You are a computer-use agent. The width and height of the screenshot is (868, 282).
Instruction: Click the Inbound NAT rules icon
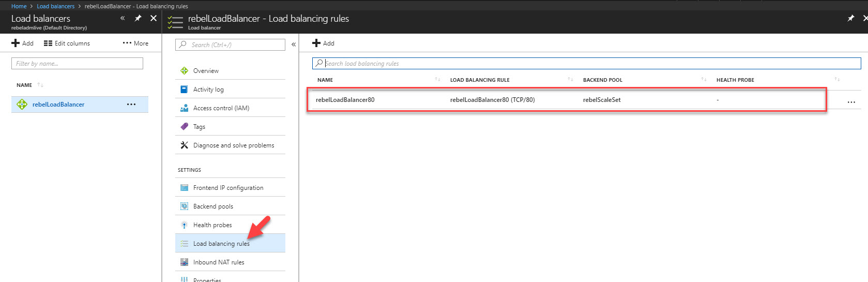(x=184, y=262)
